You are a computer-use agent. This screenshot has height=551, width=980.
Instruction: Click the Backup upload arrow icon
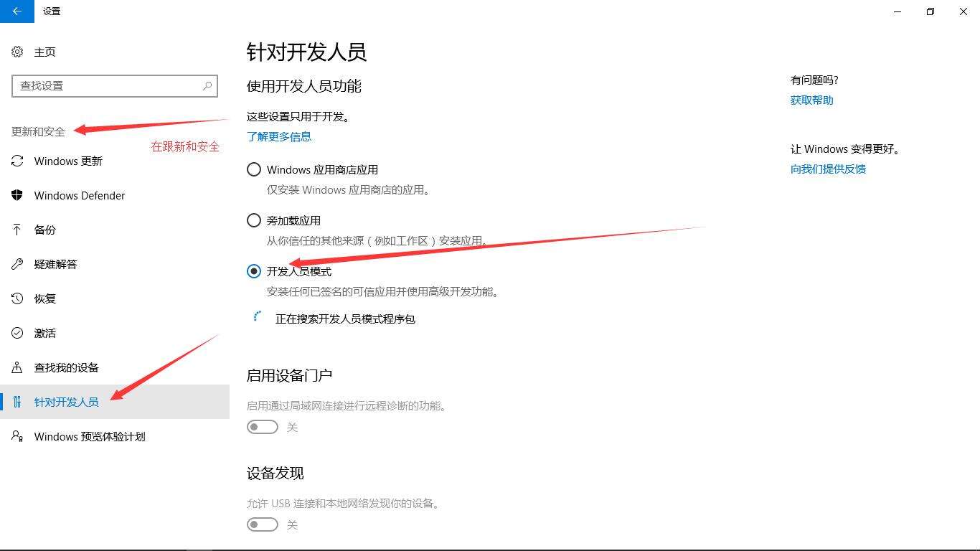point(17,230)
